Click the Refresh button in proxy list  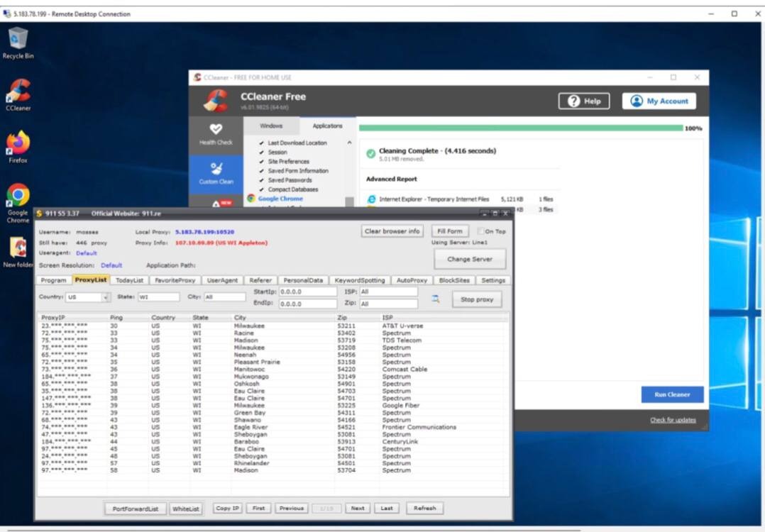point(425,508)
